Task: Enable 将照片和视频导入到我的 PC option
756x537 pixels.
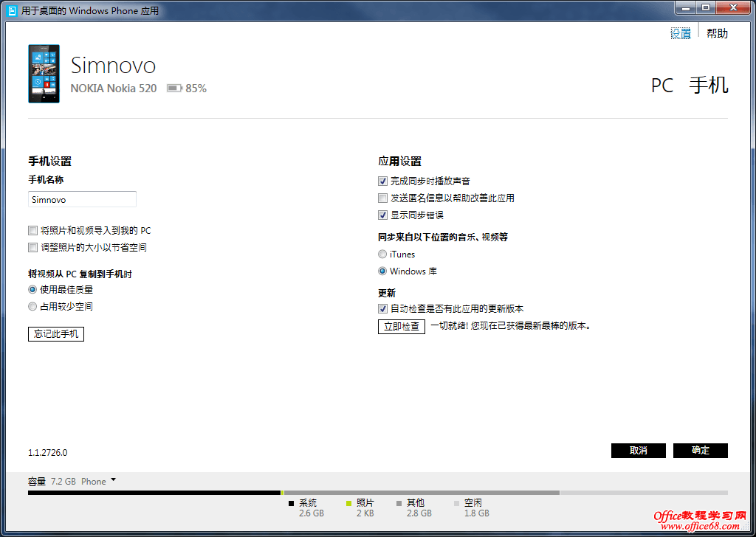Action: [x=32, y=230]
